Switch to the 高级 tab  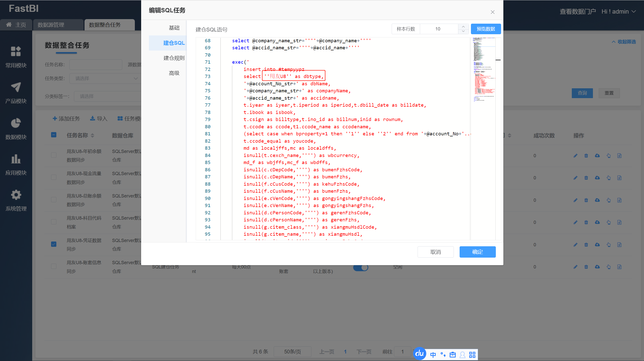point(174,73)
